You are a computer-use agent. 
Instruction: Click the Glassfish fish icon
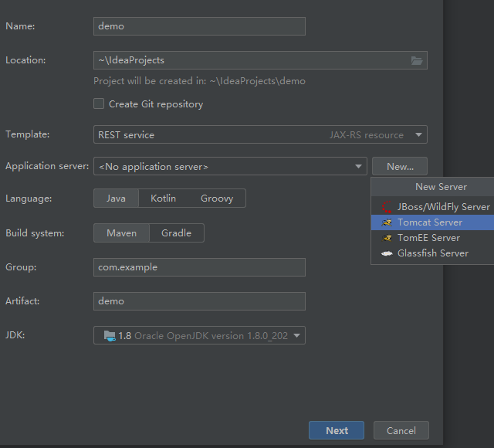coord(387,253)
